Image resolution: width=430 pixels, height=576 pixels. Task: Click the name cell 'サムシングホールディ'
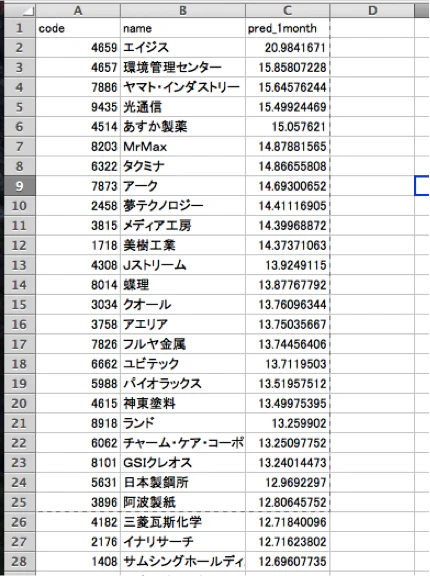tap(183, 561)
